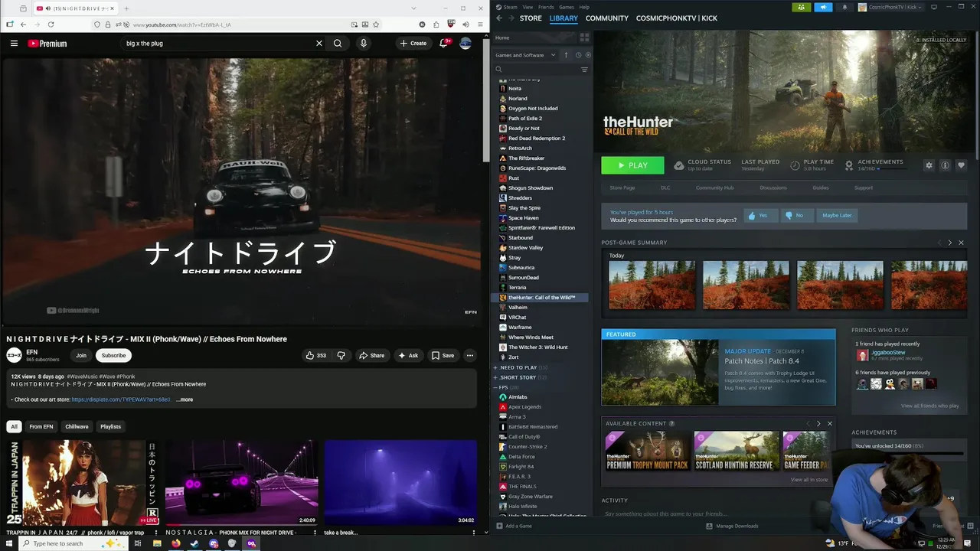The width and height of the screenshot is (980, 551).
Task: Show ready-to-play games only icon
Action: click(587, 55)
